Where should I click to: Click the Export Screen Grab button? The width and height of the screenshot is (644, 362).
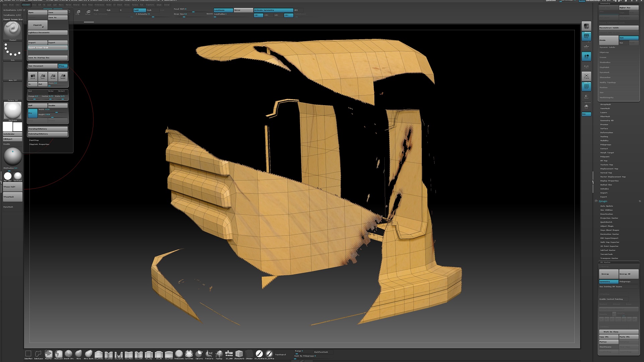point(48,48)
